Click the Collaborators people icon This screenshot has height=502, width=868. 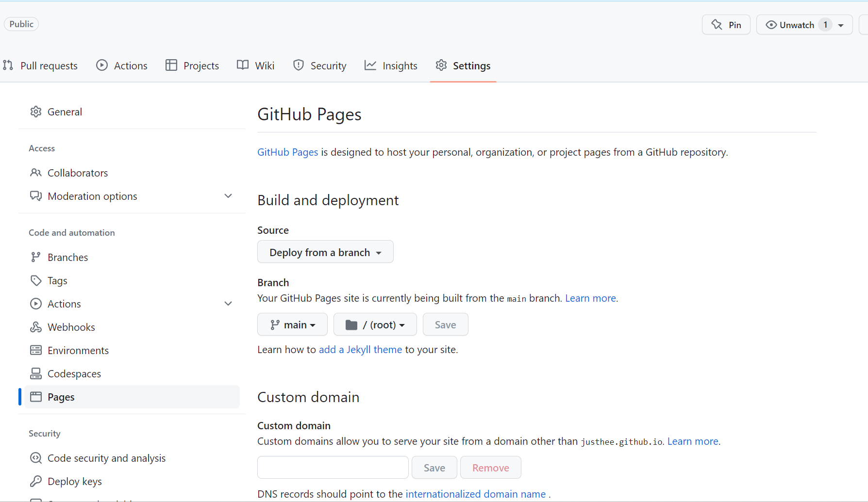point(36,173)
